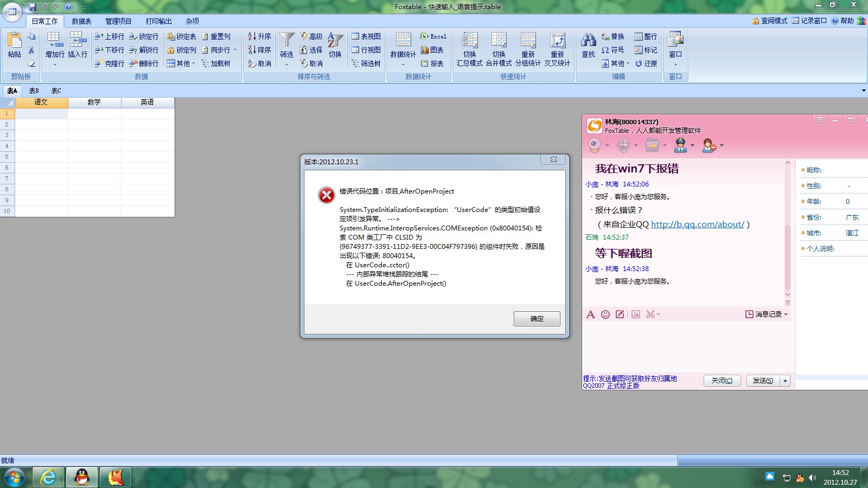868x488 pixels.
Task: Open the QQ taskbar penguin icon
Action: 82,477
